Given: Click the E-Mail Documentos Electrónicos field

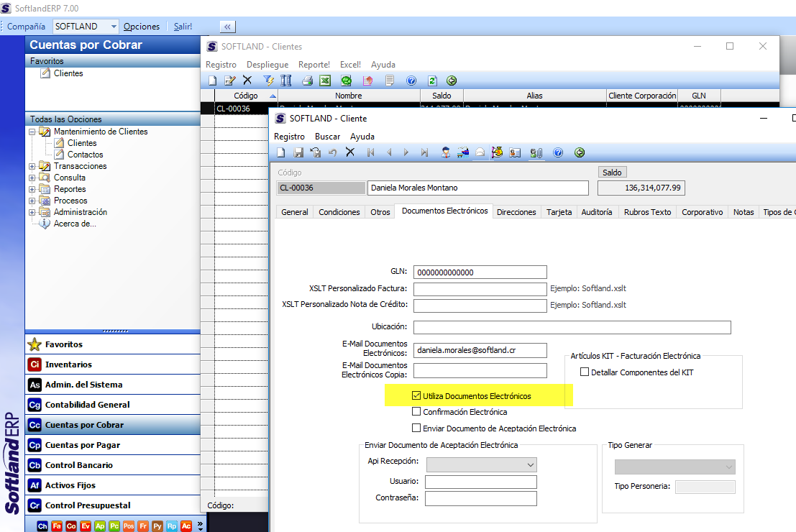Looking at the screenshot, I should pyautogui.click(x=480, y=350).
